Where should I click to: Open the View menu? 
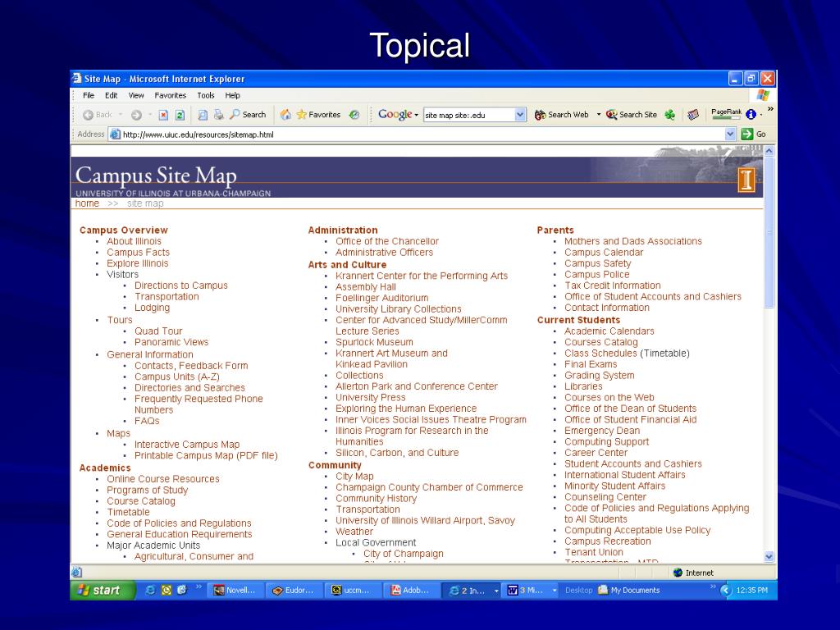(136, 95)
